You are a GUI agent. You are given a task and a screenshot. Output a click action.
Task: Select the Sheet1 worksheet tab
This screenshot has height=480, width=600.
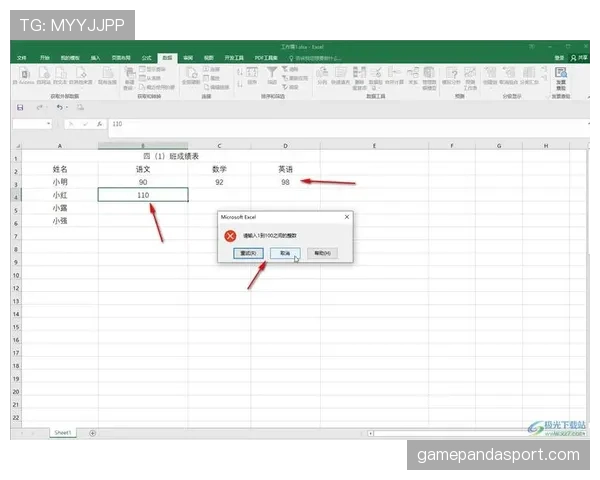click(x=63, y=433)
